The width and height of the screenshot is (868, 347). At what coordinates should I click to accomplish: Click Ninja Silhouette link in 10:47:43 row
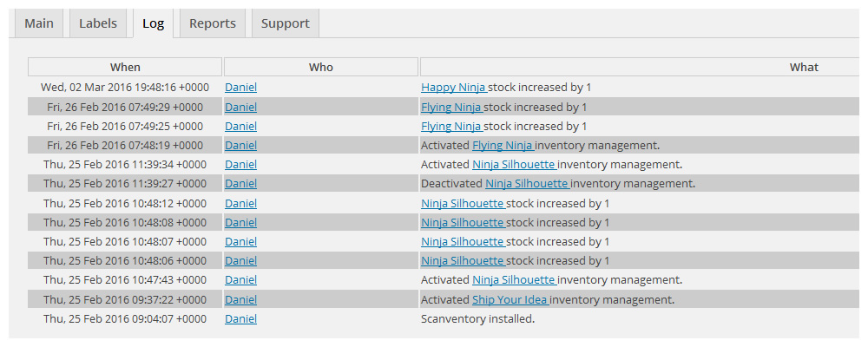coord(514,280)
